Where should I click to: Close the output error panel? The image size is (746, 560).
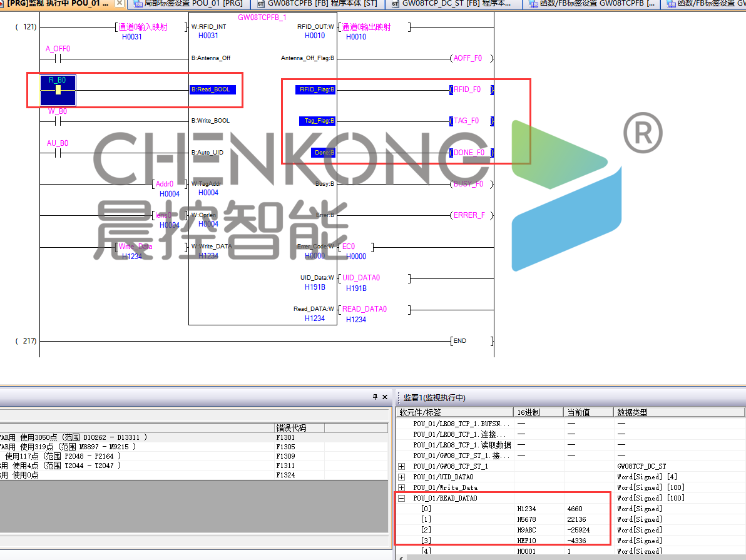[x=386, y=397]
